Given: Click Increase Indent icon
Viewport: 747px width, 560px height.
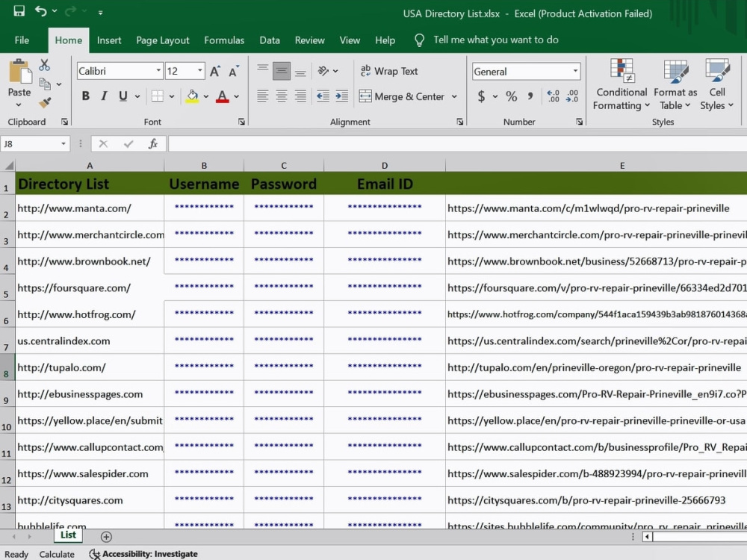Looking at the screenshot, I should point(341,96).
